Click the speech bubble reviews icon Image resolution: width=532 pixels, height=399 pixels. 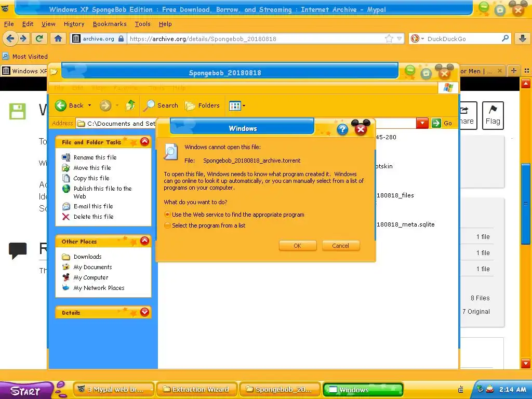(x=18, y=250)
